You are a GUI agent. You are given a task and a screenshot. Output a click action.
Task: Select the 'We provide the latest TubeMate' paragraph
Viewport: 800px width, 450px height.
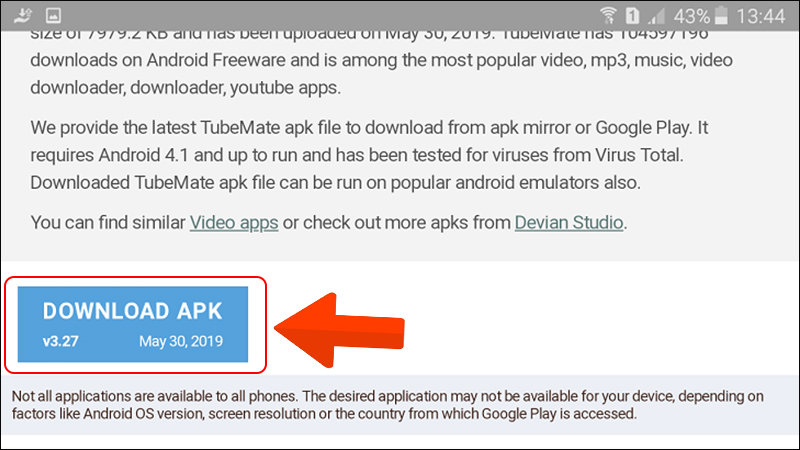369,155
